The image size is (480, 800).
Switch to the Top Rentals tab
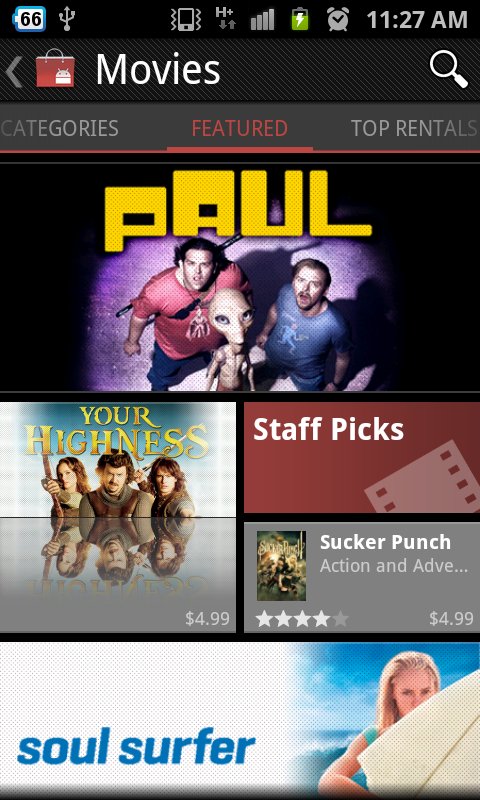(413, 128)
